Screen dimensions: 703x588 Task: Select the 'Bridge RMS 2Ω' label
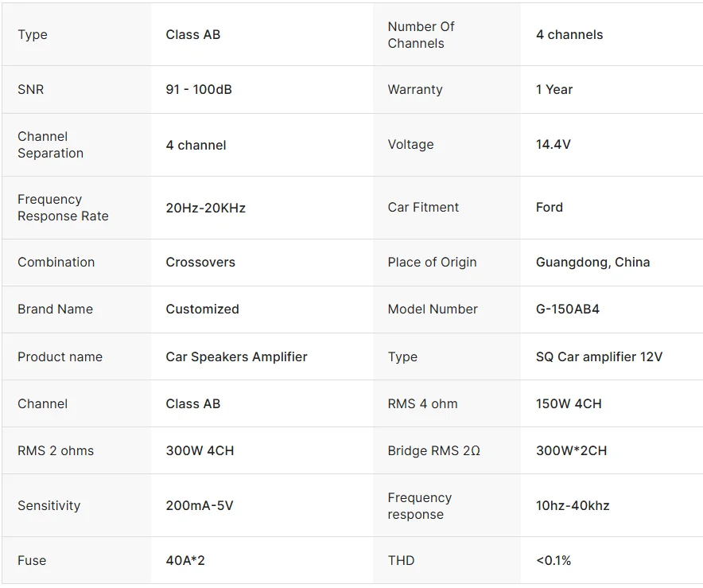pos(433,450)
